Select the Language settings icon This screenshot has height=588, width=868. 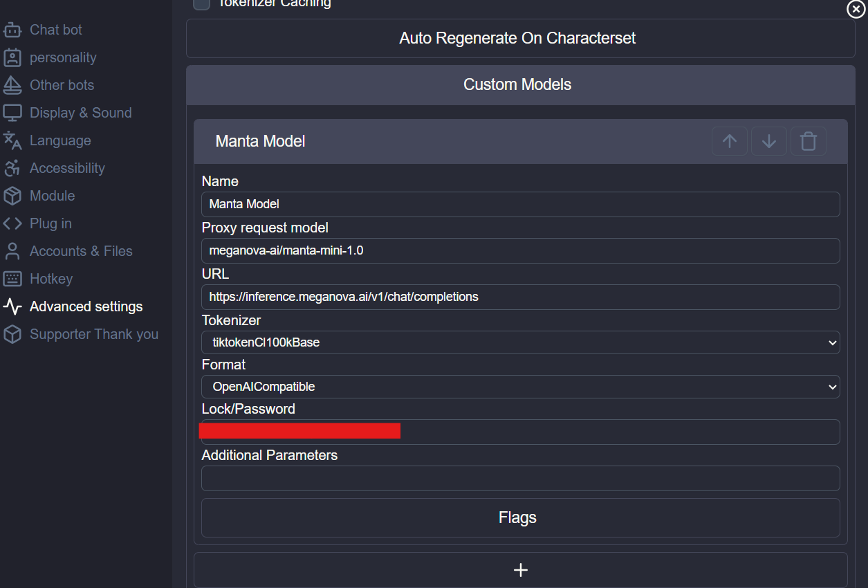[x=12, y=140]
